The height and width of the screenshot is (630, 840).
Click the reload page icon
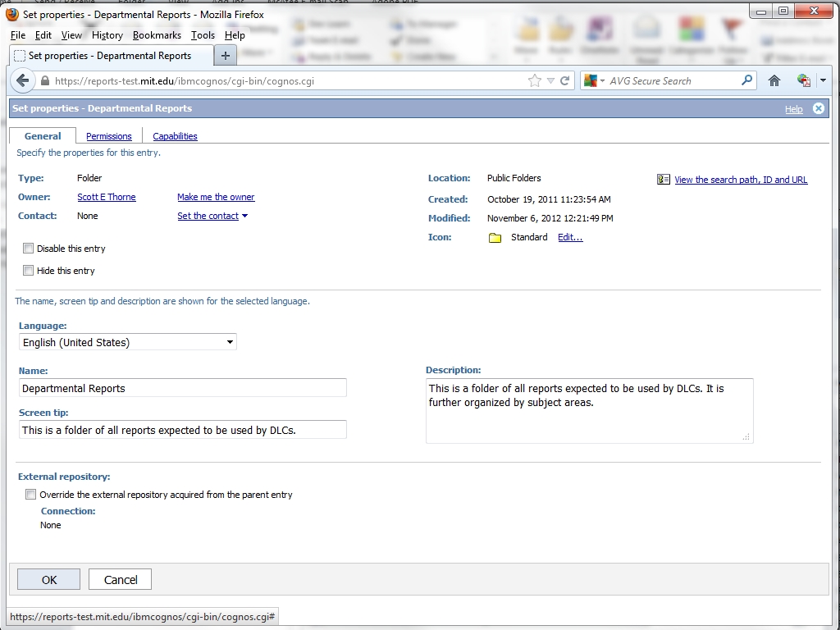564,80
